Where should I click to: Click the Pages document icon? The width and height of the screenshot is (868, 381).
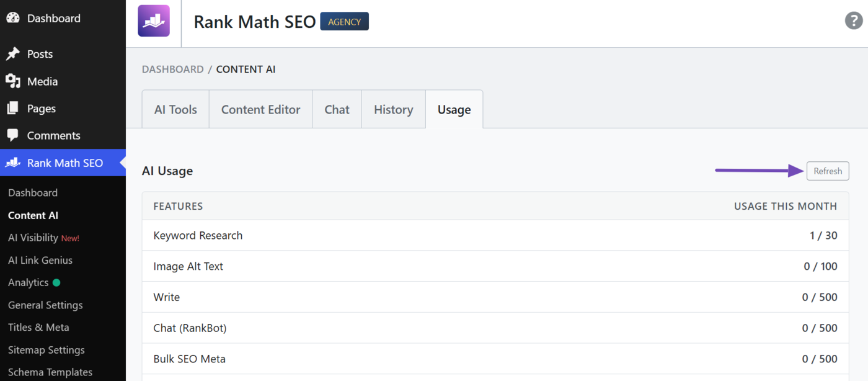(13, 109)
